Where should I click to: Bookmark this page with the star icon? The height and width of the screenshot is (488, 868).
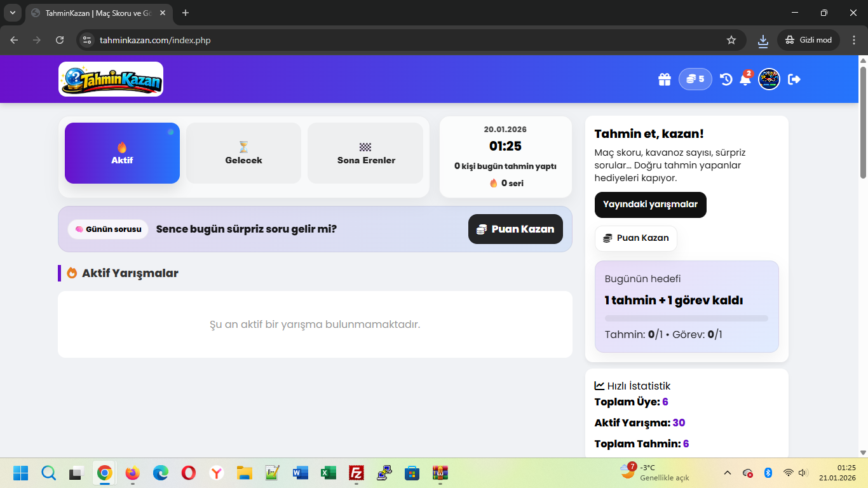(x=731, y=40)
